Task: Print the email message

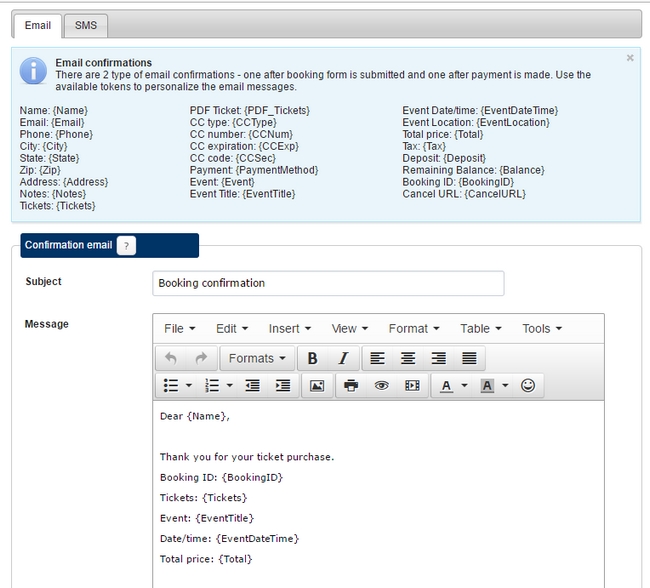Action: coord(351,385)
